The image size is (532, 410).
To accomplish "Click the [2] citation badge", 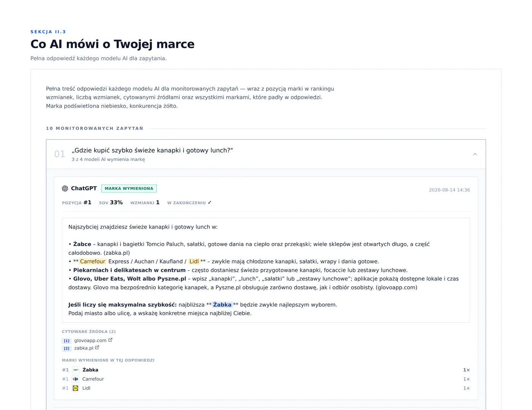I will (x=66, y=348).
